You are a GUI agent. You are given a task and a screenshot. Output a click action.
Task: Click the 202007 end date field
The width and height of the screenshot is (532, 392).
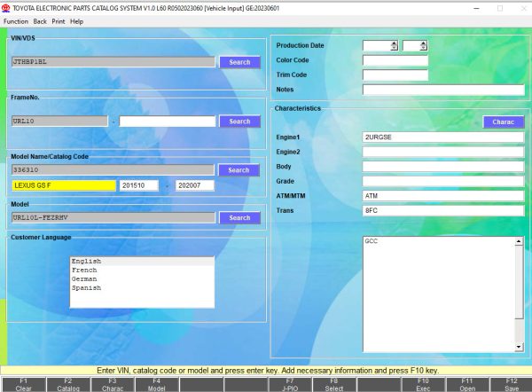tap(195, 185)
